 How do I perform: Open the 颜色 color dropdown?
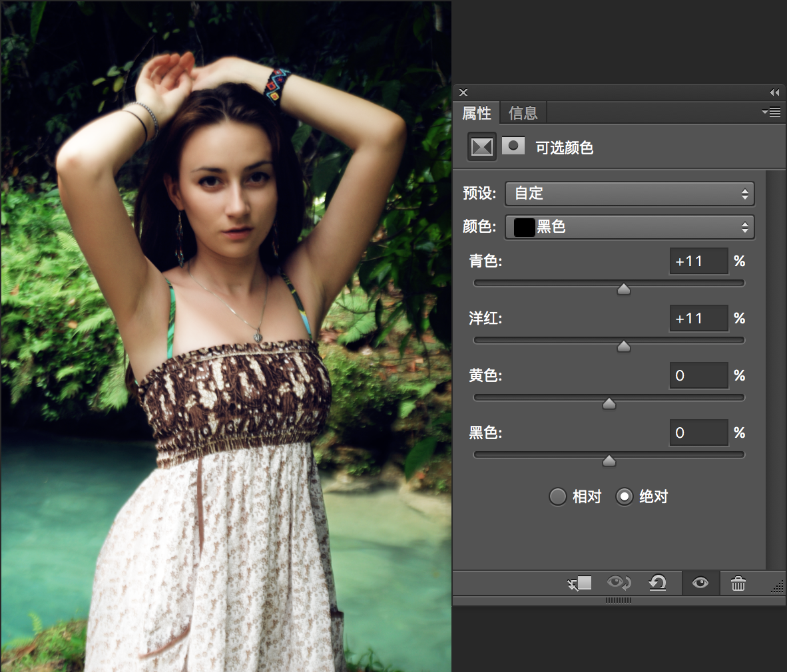(x=629, y=227)
